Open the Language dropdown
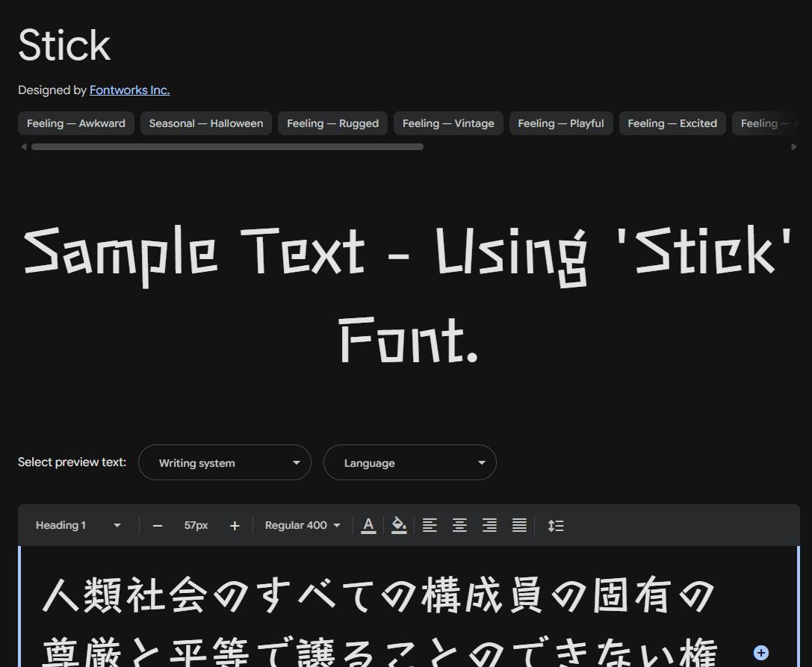Image resolution: width=812 pixels, height=667 pixels. [410, 462]
